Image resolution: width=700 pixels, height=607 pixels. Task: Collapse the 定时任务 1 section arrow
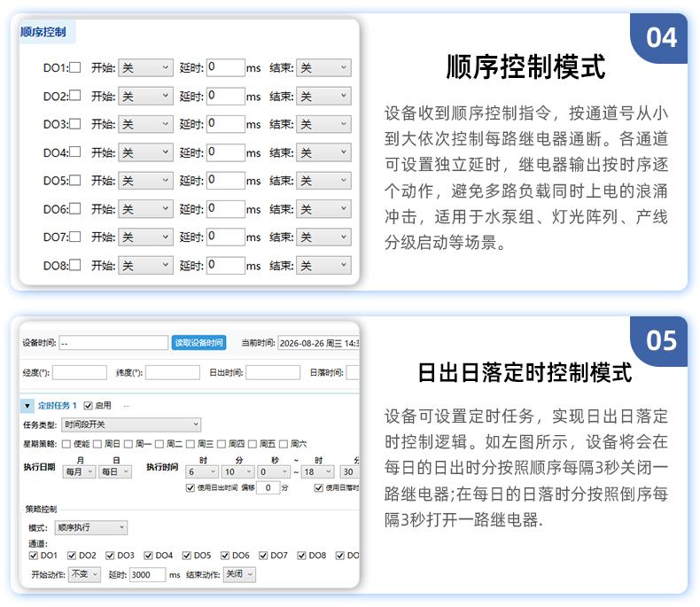27,406
